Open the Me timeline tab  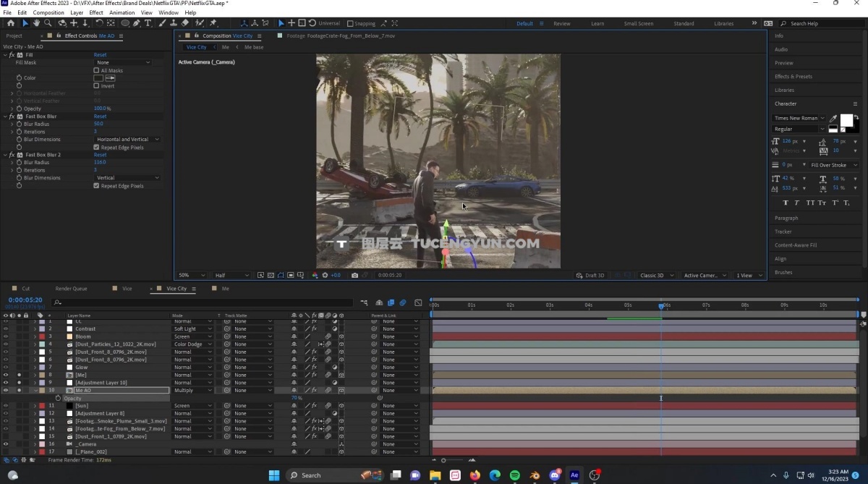tap(225, 288)
